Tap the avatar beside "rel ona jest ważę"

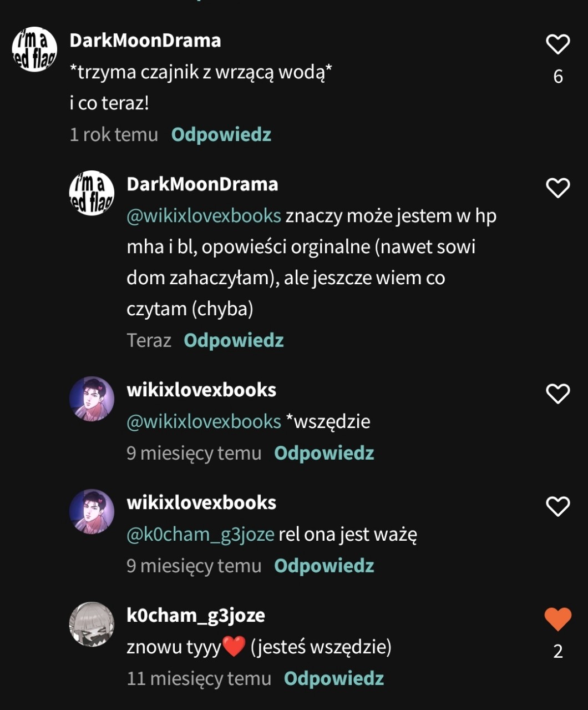pyautogui.click(x=92, y=511)
